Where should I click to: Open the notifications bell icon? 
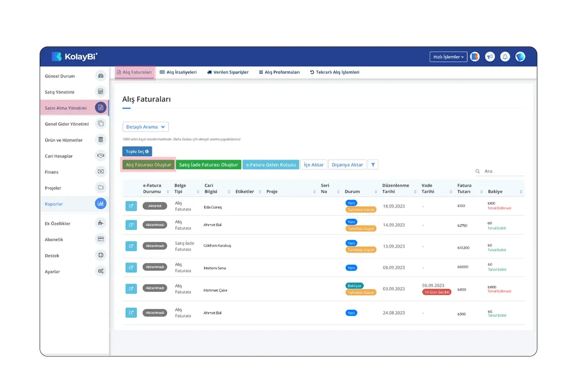(505, 57)
